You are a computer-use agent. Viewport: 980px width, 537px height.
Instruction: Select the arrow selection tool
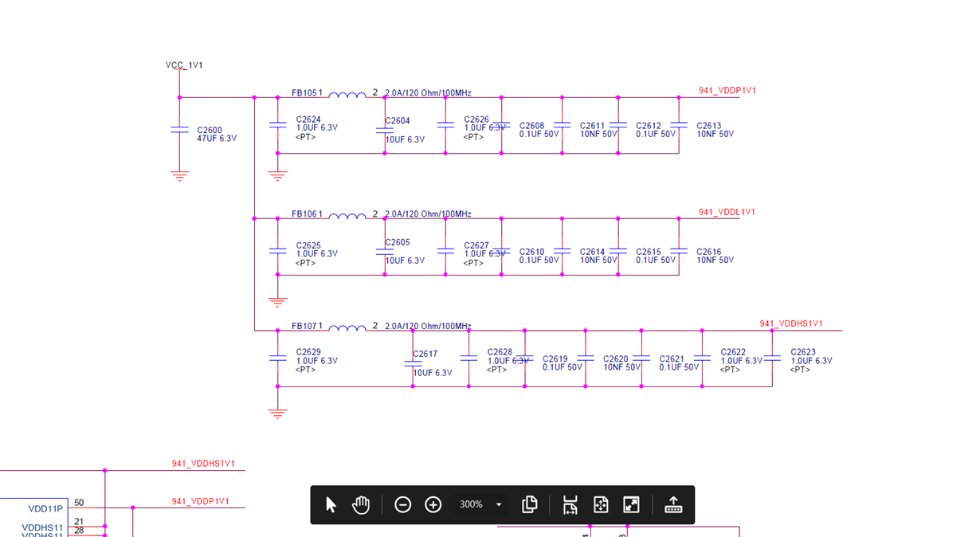tap(331, 504)
